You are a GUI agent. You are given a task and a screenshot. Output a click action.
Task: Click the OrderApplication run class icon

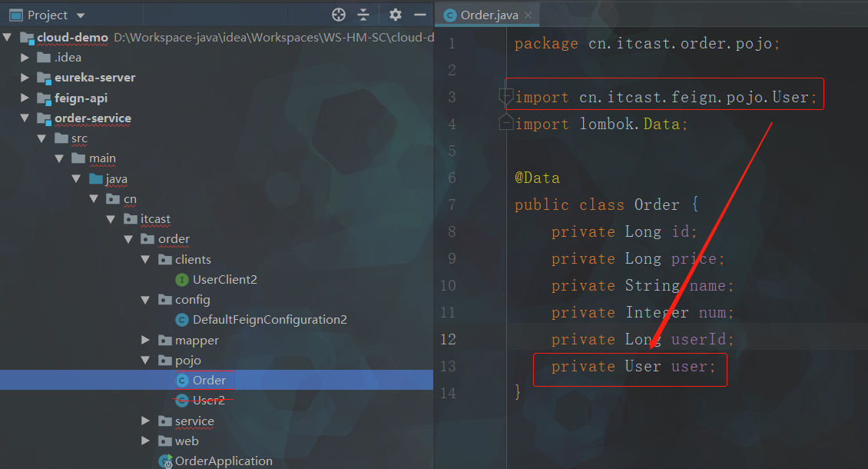pyautogui.click(x=165, y=461)
